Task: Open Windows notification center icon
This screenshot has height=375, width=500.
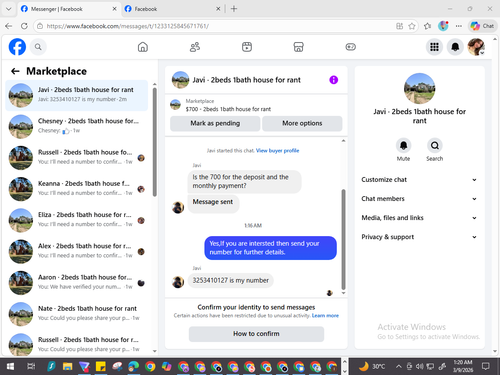Action: click(x=486, y=366)
